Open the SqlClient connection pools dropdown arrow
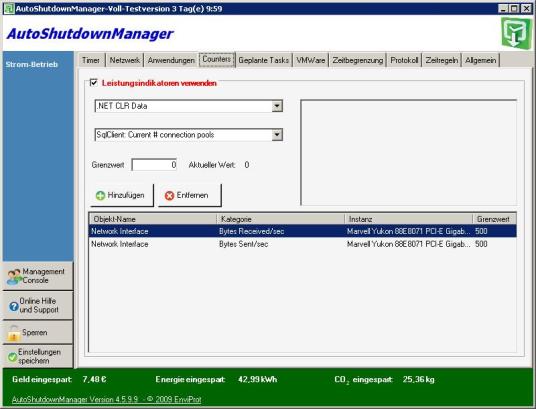Screen dimensions: 536x409 [277, 135]
